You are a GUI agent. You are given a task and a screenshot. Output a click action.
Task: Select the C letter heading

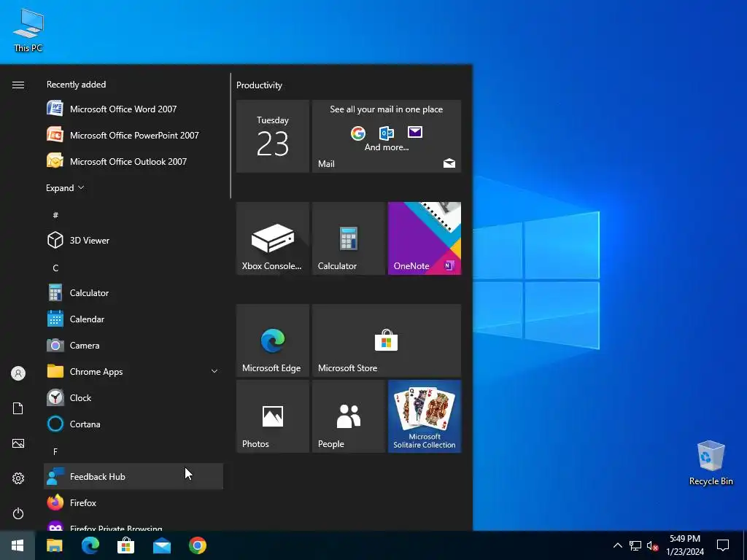coord(55,268)
